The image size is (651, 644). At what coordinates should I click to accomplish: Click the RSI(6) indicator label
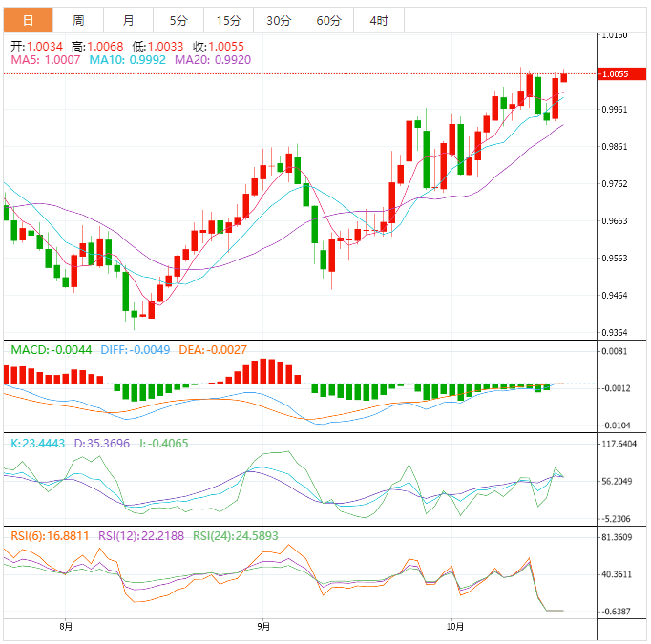pyautogui.click(x=50, y=536)
